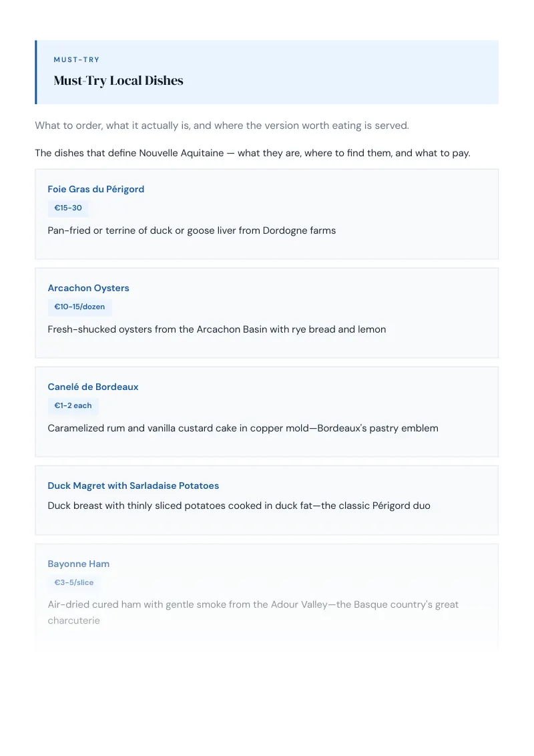Select the Bayonne ham Adour Valley description
Viewport: 534px width, 756px height.
pos(253,612)
